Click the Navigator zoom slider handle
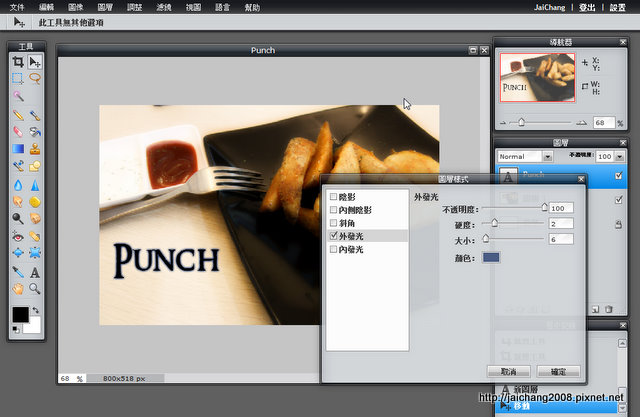The height and width of the screenshot is (417, 640). pos(521,122)
